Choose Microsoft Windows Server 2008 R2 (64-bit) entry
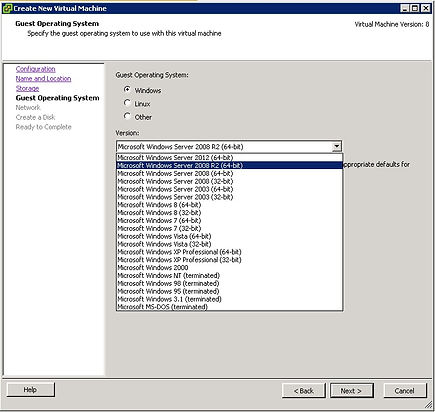The image size is (435, 412). click(x=229, y=165)
